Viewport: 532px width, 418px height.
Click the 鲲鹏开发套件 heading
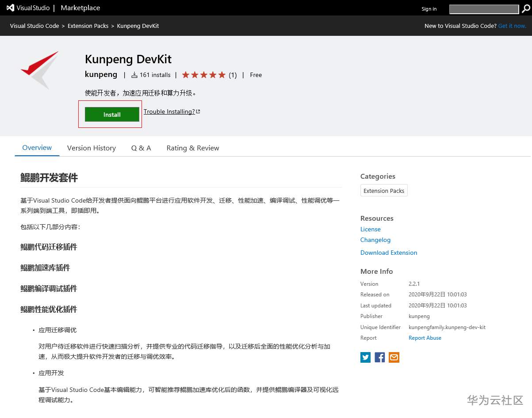tap(49, 178)
